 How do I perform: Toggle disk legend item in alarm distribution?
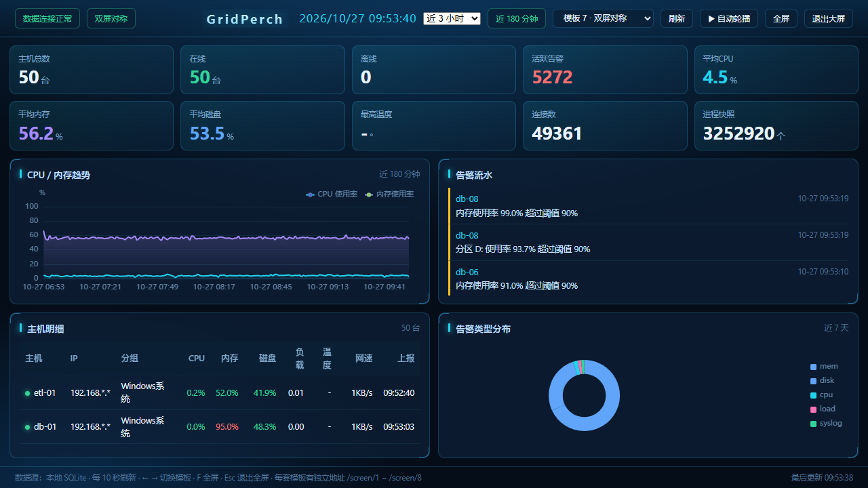823,380
